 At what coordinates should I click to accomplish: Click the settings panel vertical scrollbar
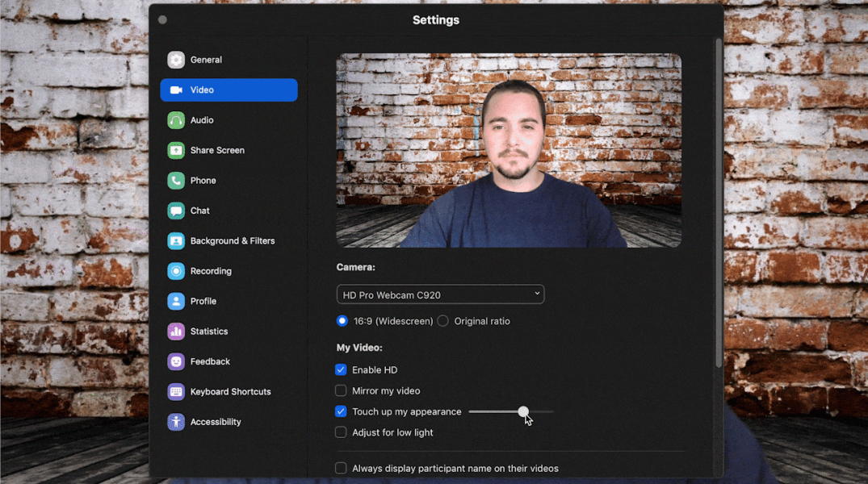tap(718, 202)
